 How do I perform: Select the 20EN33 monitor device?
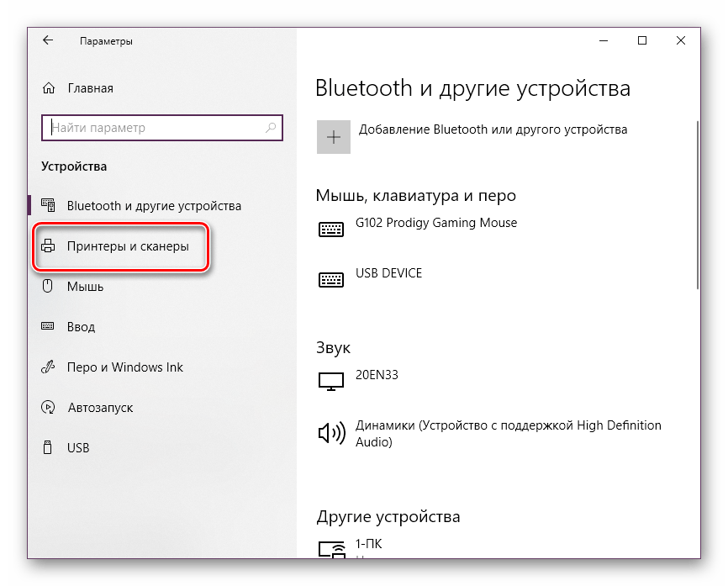[377, 376]
